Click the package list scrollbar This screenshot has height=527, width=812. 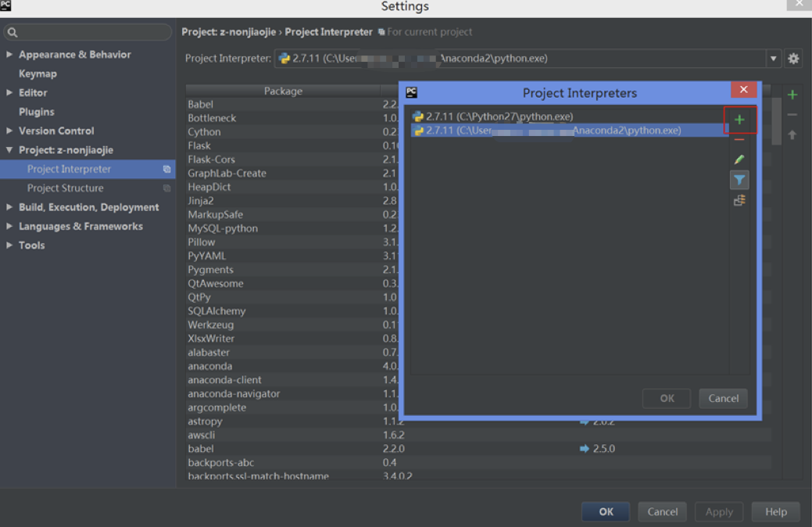pyautogui.click(x=776, y=120)
